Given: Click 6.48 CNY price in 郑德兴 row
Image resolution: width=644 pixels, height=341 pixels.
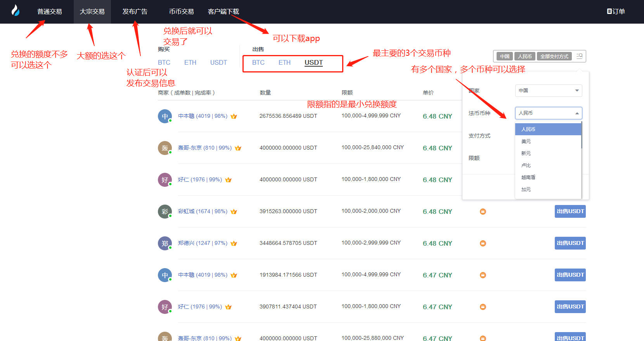Looking at the screenshot, I should [x=438, y=243].
